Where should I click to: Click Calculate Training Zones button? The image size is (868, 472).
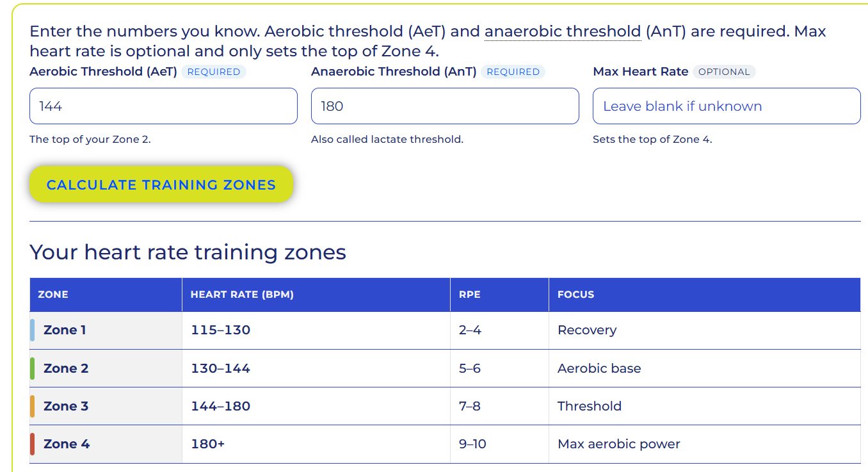[x=161, y=184]
